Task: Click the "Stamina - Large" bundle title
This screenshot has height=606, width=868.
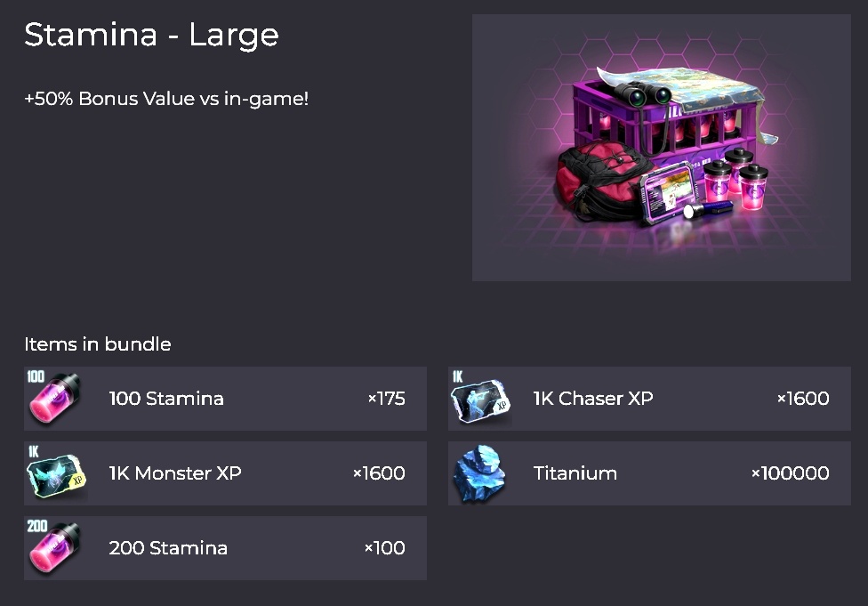Action: pyautogui.click(x=151, y=35)
